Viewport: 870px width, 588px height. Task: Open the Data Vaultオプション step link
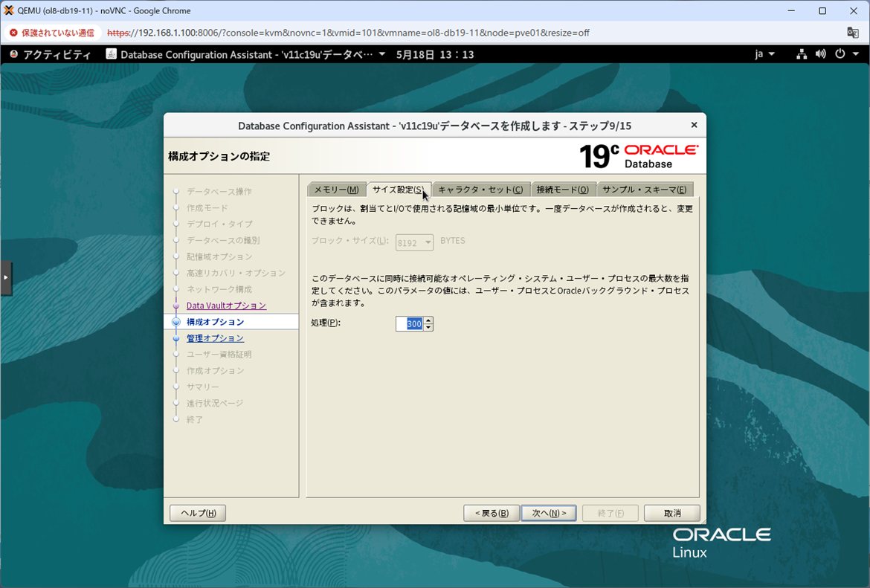coord(226,306)
